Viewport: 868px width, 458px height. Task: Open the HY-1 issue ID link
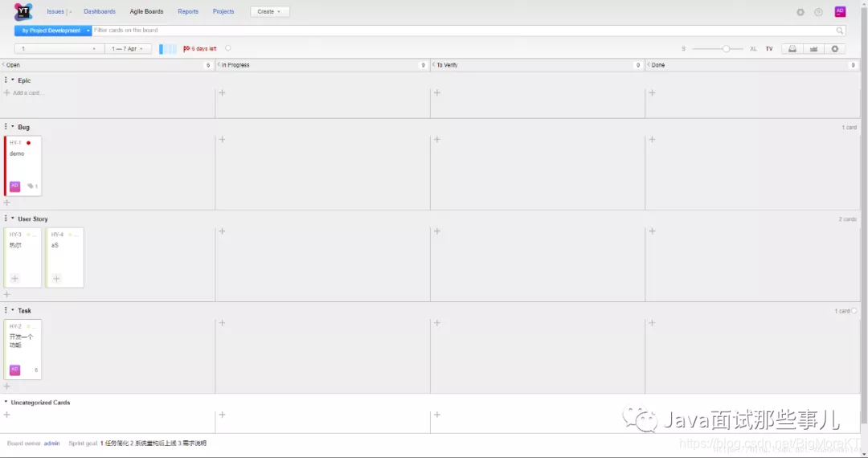coord(15,143)
